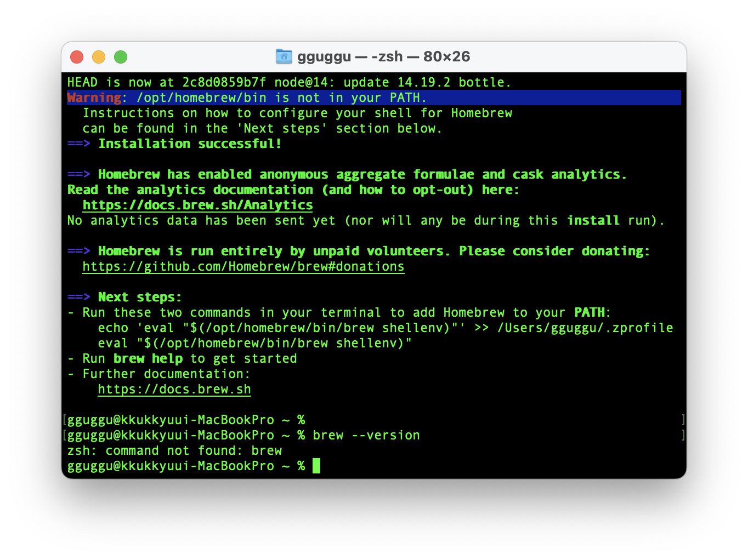The height and width of the screenshot is (560, 748).
Task: Click the window title 'gguggu — -zsh — 80×26'
Action: coord(383,56)
